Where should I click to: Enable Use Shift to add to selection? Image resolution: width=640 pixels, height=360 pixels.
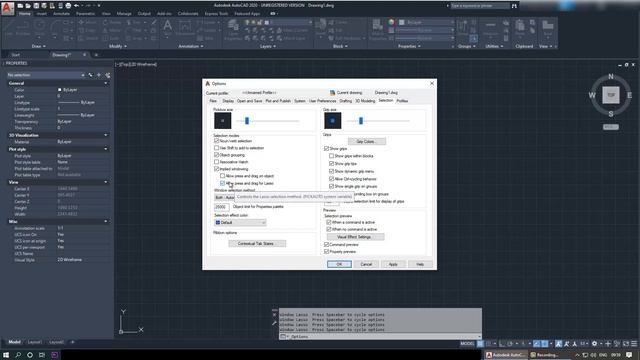tap(217, 148)
